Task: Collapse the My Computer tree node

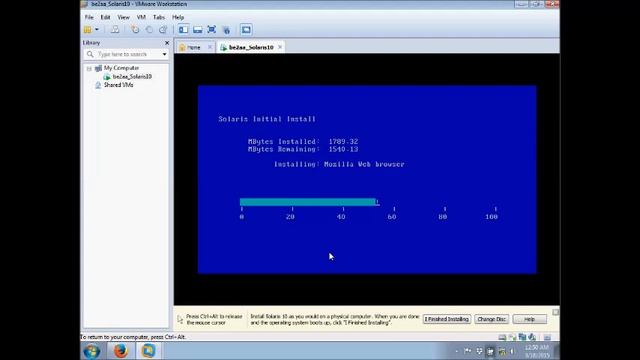Action: point(89,69)
